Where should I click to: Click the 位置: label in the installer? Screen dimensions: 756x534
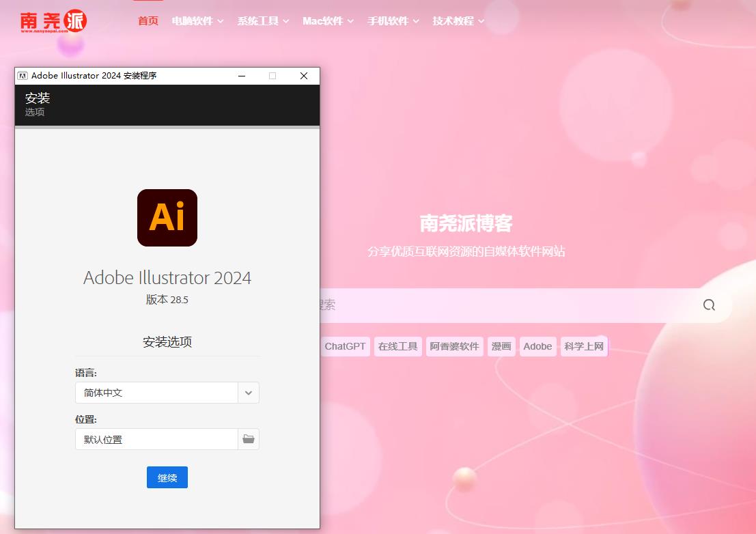86,419
